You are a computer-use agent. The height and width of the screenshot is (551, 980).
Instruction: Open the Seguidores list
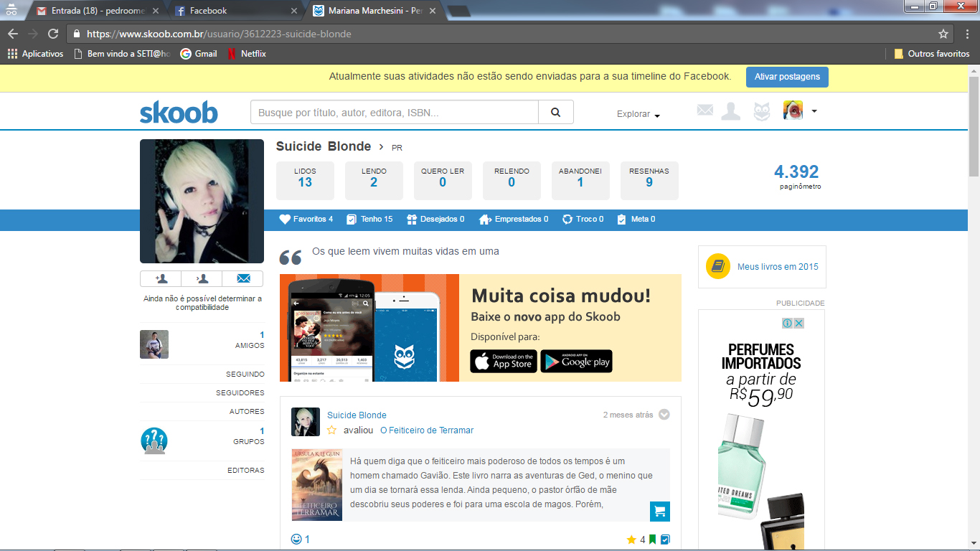pyautogui.click(x=240, y=393)
